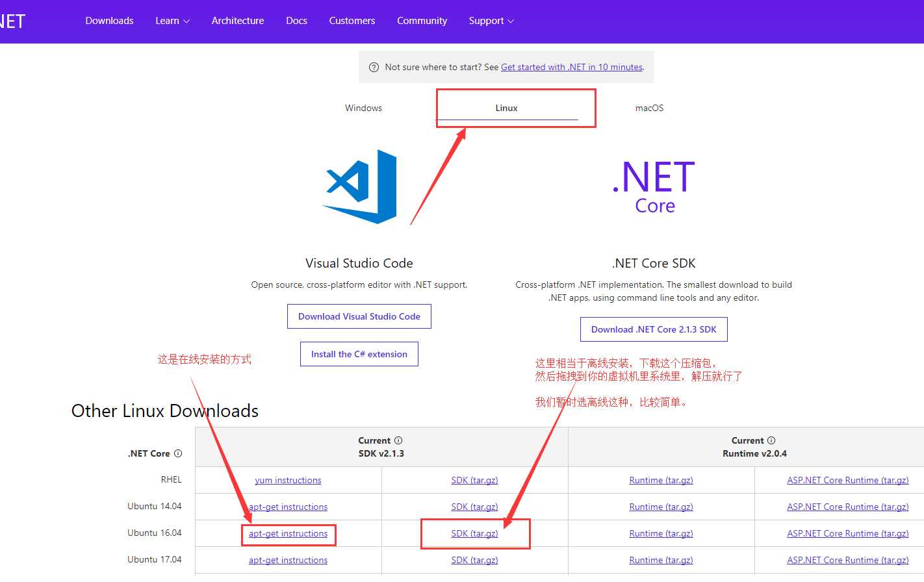Switch to the Windows tab
This screenshot has width=924, height=582.
tap(363, 108)
